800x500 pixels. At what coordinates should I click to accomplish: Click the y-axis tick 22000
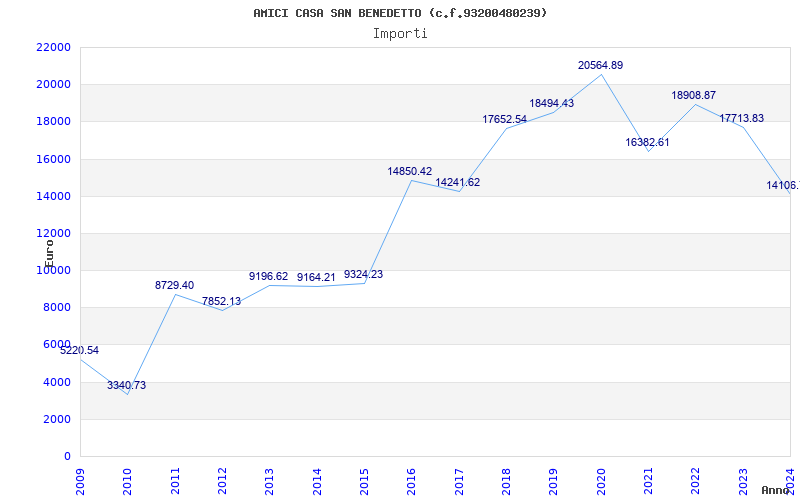[54, 47]
